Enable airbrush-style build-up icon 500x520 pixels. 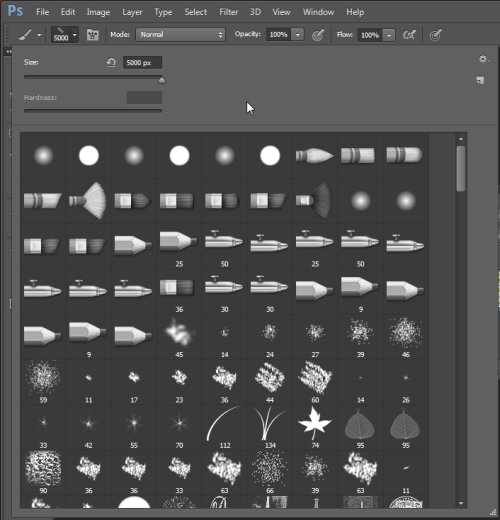click(x=409, y=35)
